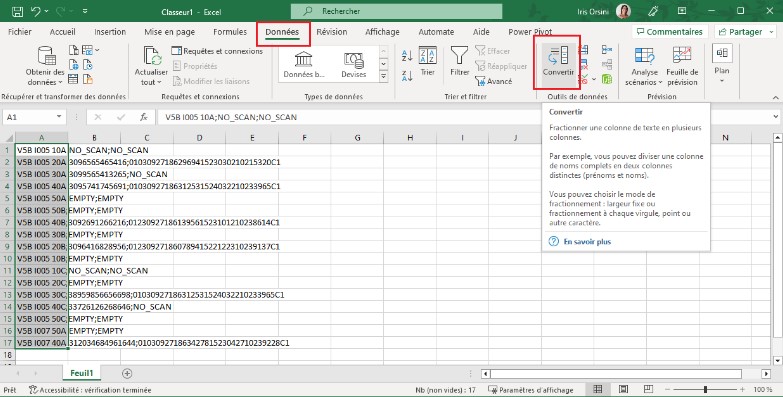Select the Devises data type icon
Viewport: 783px width, 397px height.
[x=354, y=60]
